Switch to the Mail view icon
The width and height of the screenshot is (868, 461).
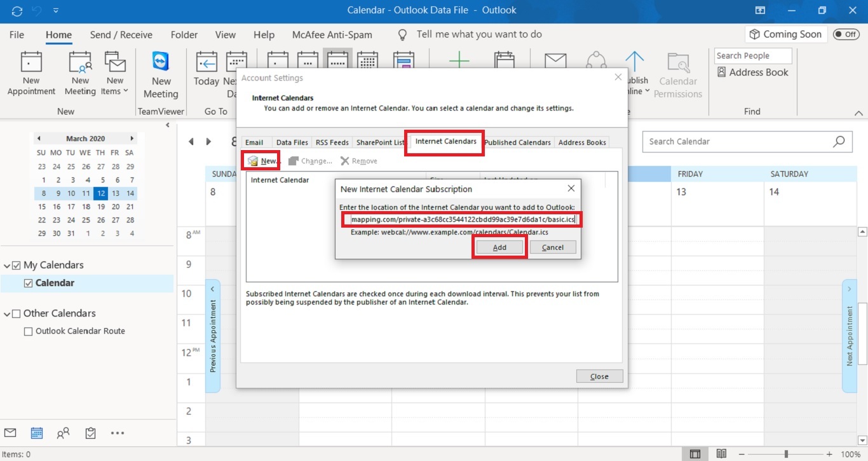pyautogui.click(x=10, y=433)
